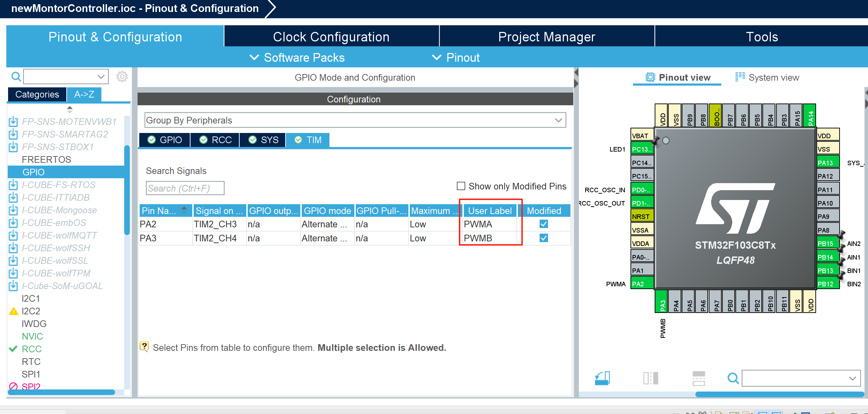
Task: Click download icon next to I-CUBE-wolfSSL
Action: pyautogui.click(x=13, y=261)
